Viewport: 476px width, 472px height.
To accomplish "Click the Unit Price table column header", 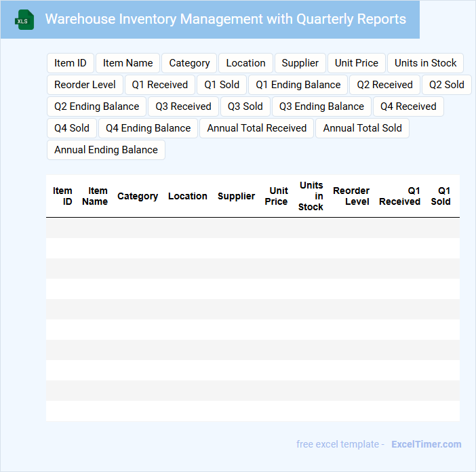I will [277, 196].
